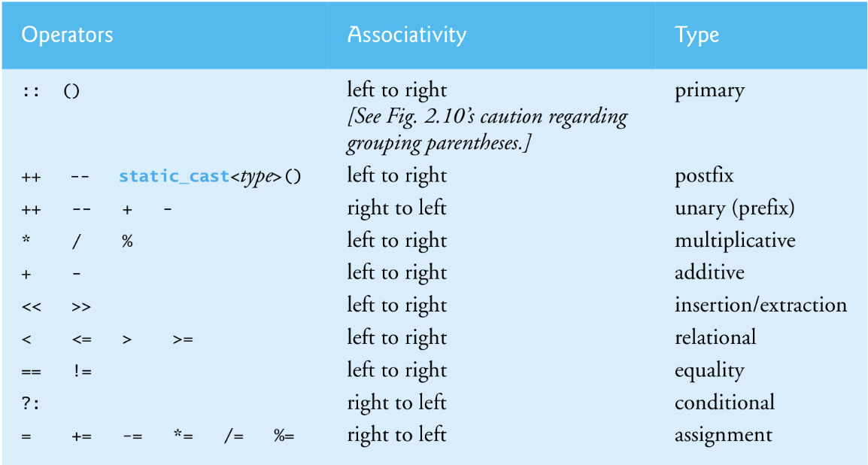This screenshot has width=868, height=465.
Task: Click the additive type label
Action: click(709, 272)
